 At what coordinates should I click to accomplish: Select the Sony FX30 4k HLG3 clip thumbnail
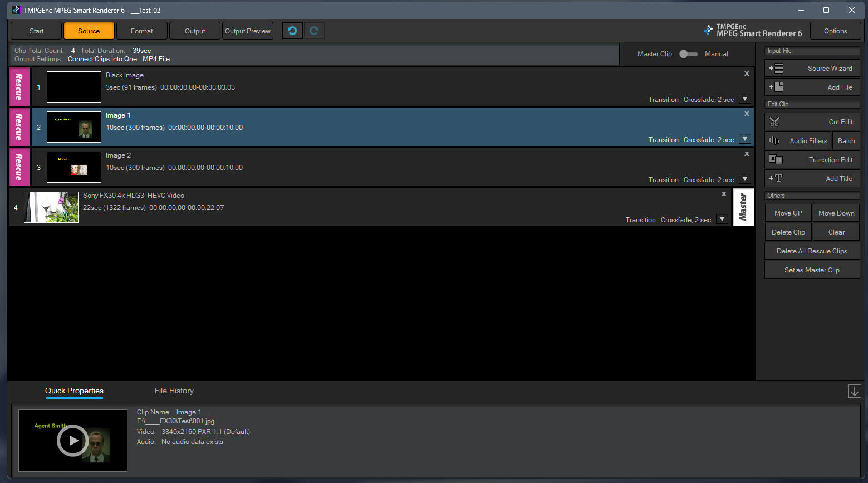tap(51, 207)
